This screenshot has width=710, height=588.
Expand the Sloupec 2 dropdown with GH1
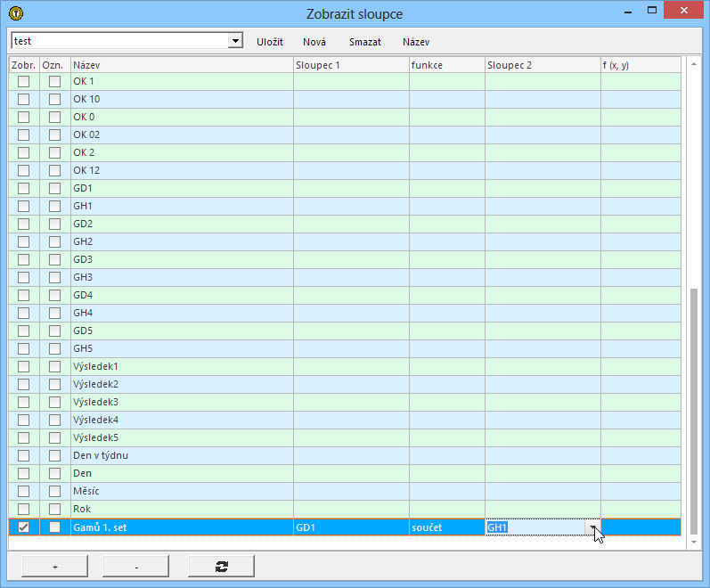tap(592, 527)
